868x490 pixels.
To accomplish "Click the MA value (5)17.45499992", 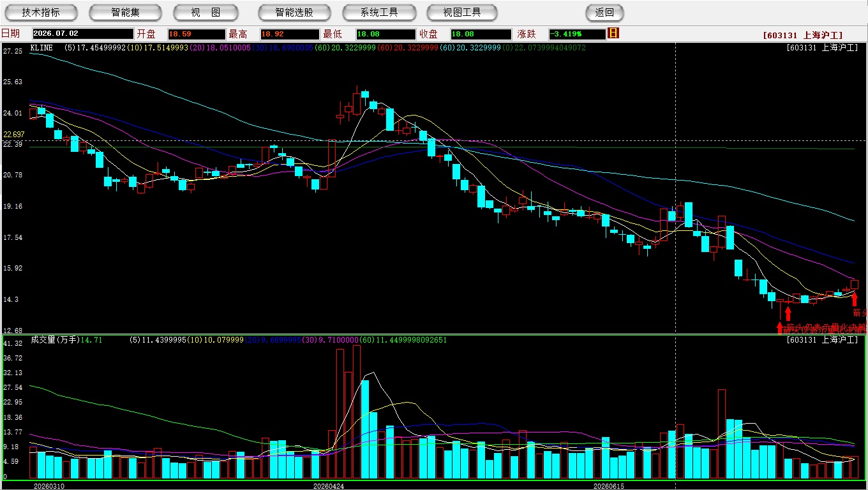I will click(x=96, y=48).
